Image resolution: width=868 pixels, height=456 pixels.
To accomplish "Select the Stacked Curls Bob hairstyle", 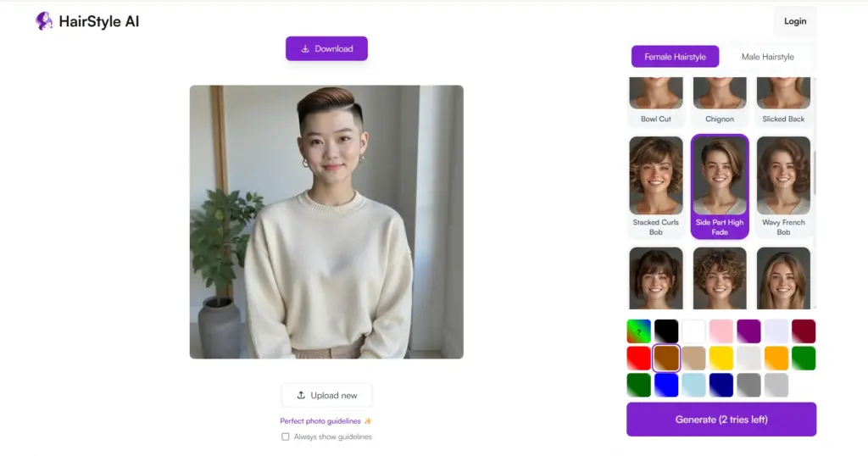I will point(656,186).
